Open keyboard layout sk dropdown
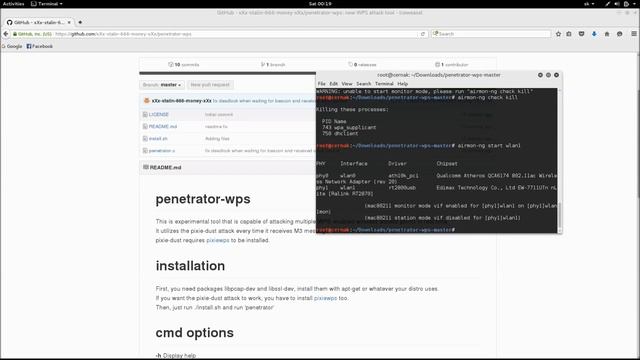Viewport: 640px width, 360px height. pos(589,4)
